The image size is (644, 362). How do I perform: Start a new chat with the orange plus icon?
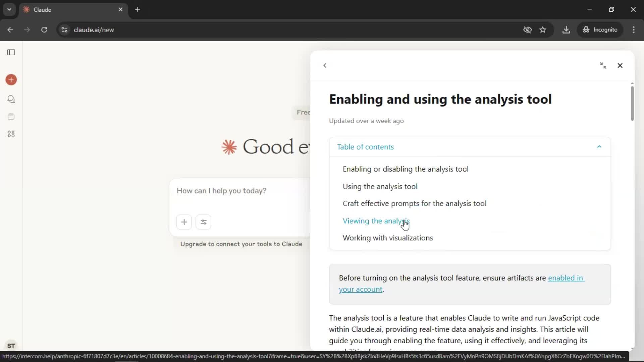click(x=11, y=80)
